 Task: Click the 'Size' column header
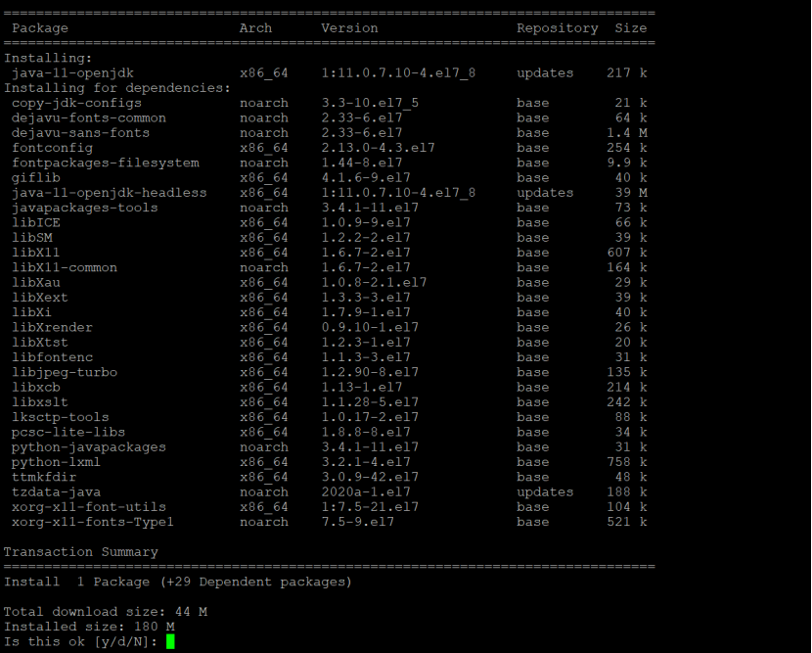[631, 28]
